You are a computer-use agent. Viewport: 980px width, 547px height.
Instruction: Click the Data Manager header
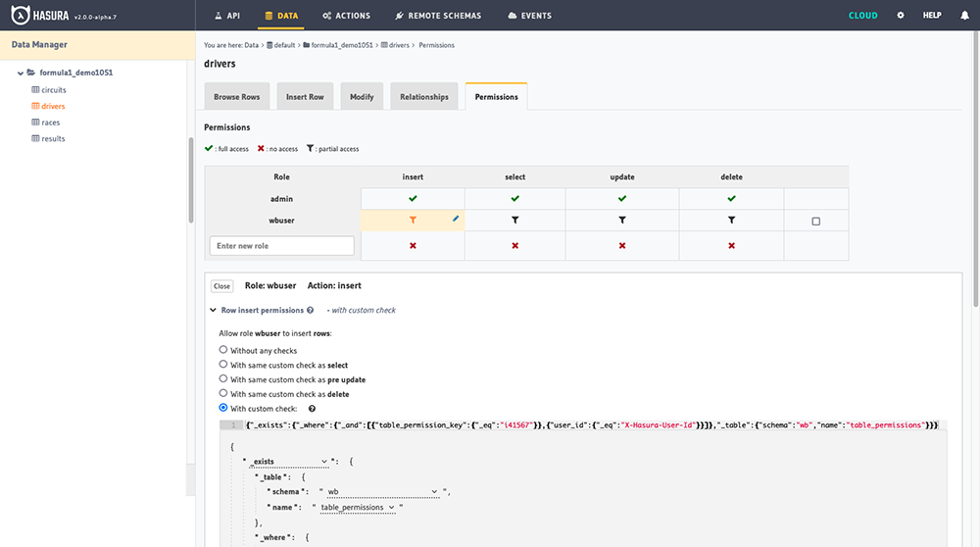pyautogui.click(x=97, y=45)
